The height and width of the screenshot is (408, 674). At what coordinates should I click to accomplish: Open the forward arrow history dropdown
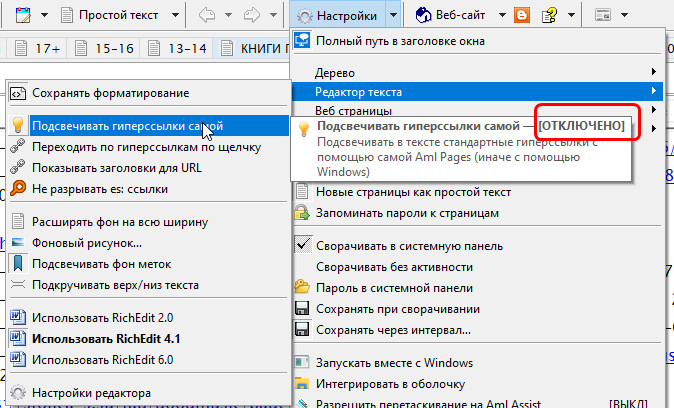tap(273, 15)
